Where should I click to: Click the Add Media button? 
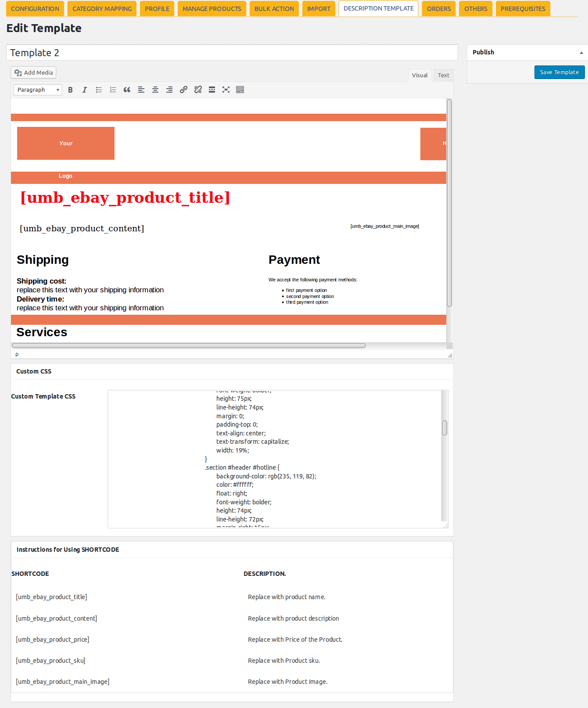33,72
